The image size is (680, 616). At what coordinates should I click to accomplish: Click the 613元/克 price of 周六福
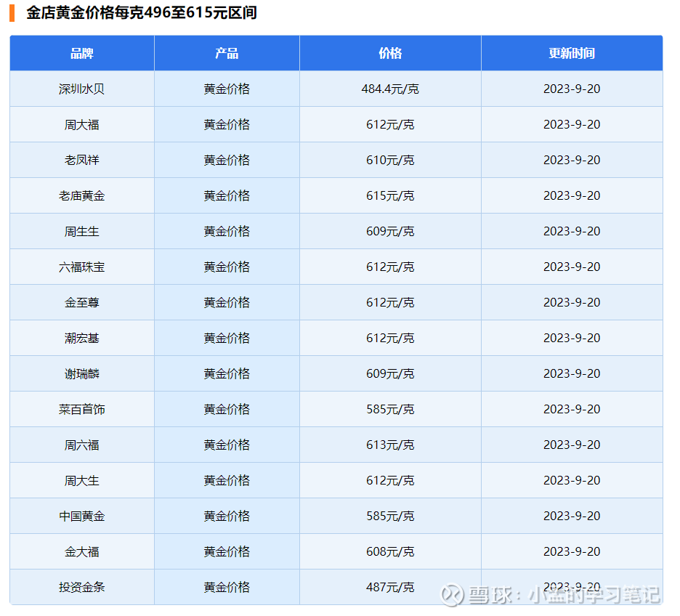[389, 445]
